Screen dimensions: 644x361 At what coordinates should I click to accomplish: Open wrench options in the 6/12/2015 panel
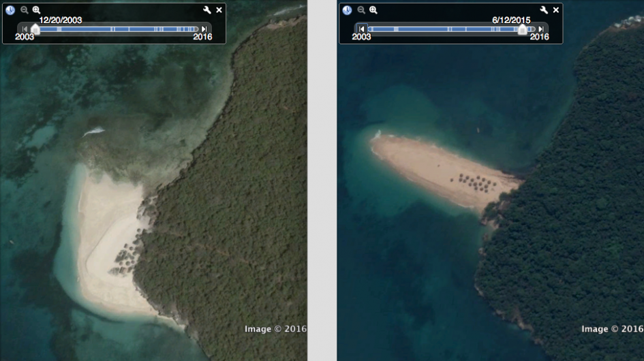coord(544,10)
